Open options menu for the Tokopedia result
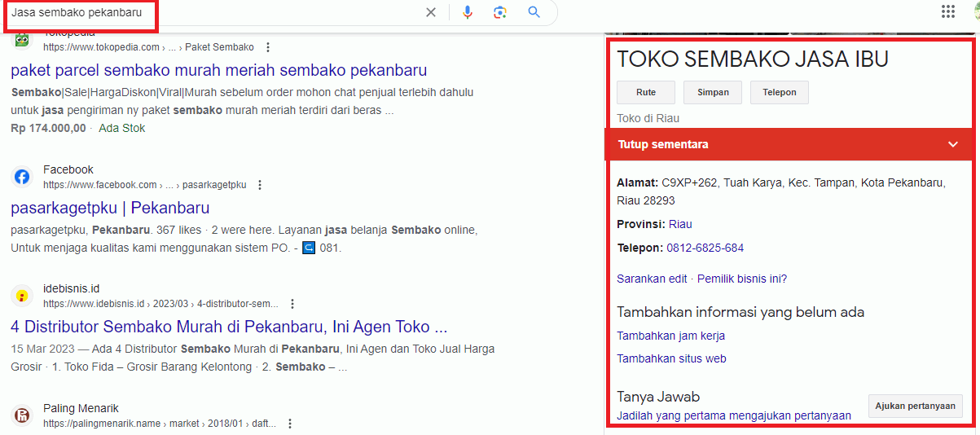The height and width of the screenshot is (435, 980). [269, 47]
